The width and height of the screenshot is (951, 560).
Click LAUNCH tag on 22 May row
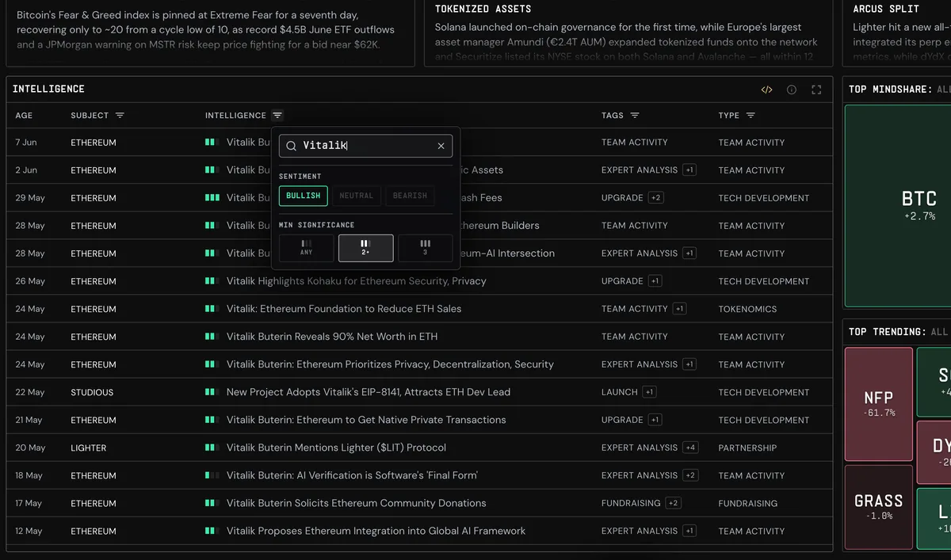tap(620, 392)
